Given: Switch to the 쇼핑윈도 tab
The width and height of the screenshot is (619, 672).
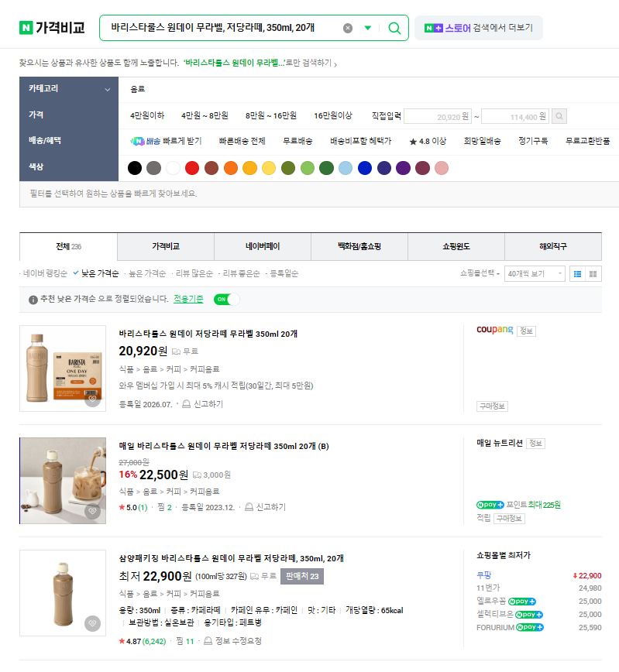Looking at the screenshot, I should pos(456,246).
